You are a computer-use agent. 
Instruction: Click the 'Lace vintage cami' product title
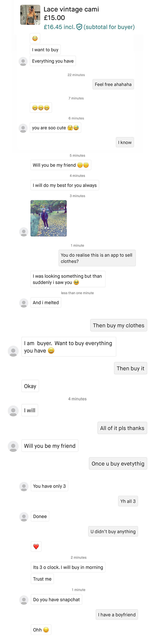(x=71, y=9)
